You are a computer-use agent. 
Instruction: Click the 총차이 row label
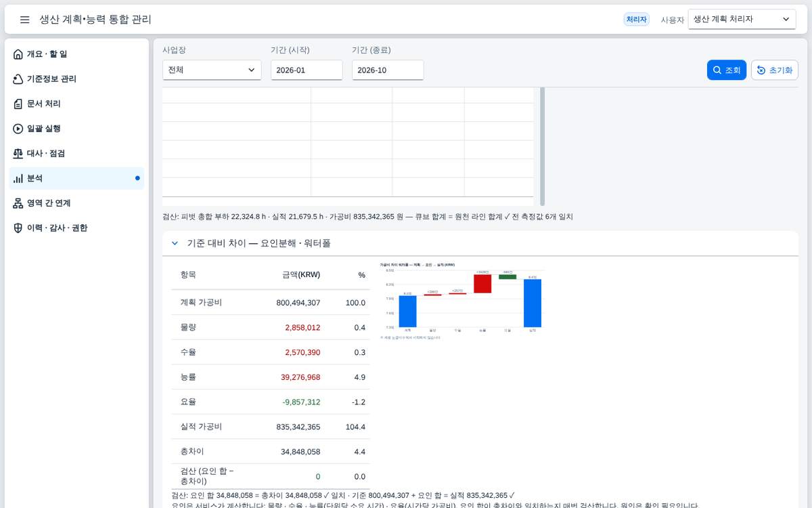[192, 451]
